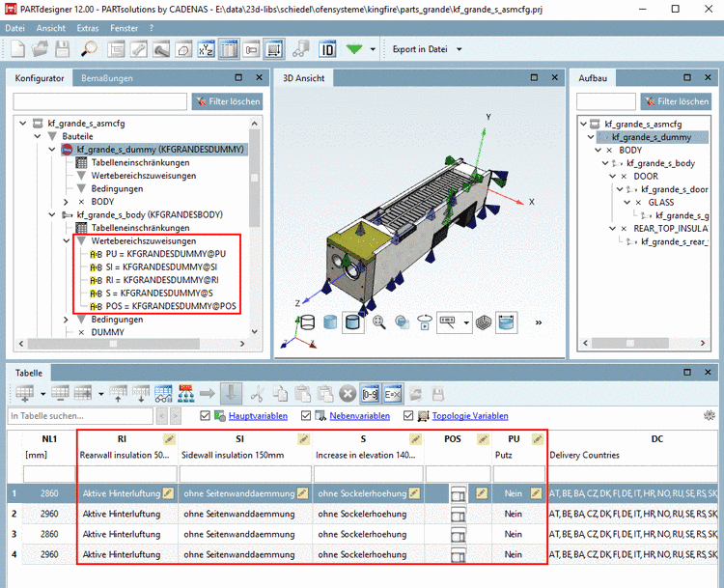724x588 pixels.
Task: Click the New file icon in main toolbar
Action: [x=17, y=49]
